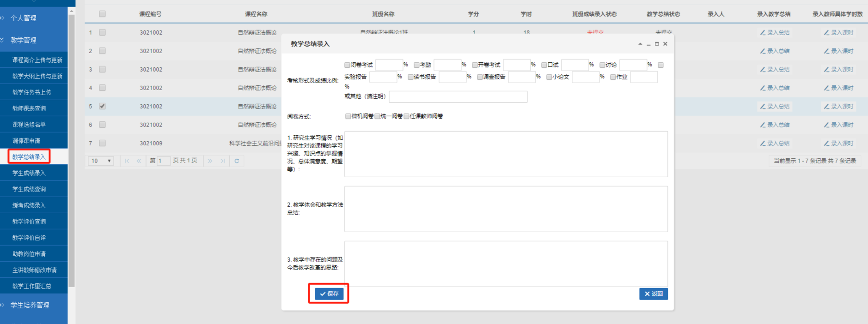Click the 返回 button to go back
Viewport: 868px width, 324px height.
(x=654, y=294)
